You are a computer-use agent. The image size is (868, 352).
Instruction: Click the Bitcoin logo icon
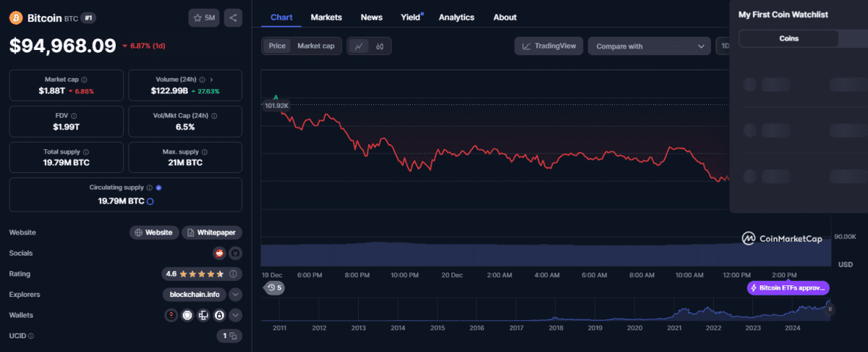tap(17, 17)
